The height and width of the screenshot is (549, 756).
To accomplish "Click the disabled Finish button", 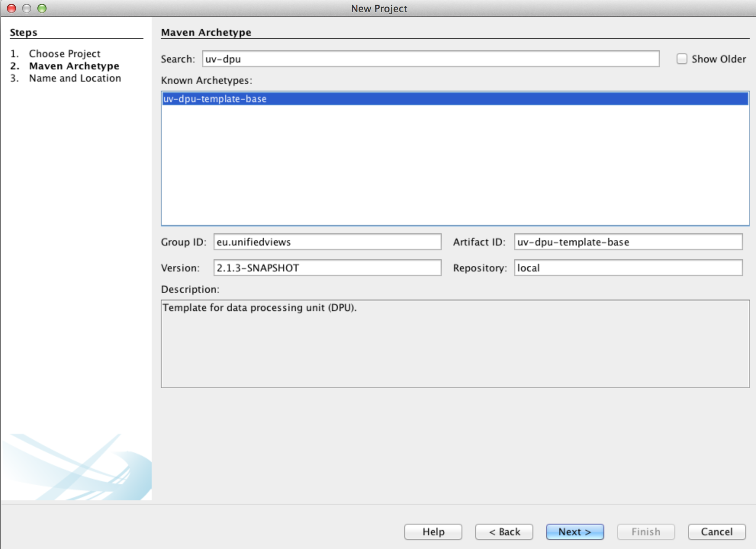I will [645, 532].
